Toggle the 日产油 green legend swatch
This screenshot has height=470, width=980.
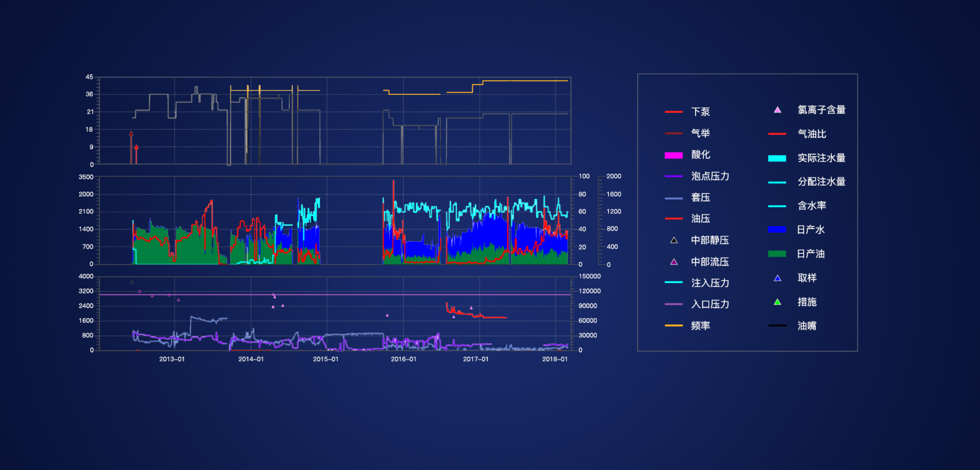[777, 254]
